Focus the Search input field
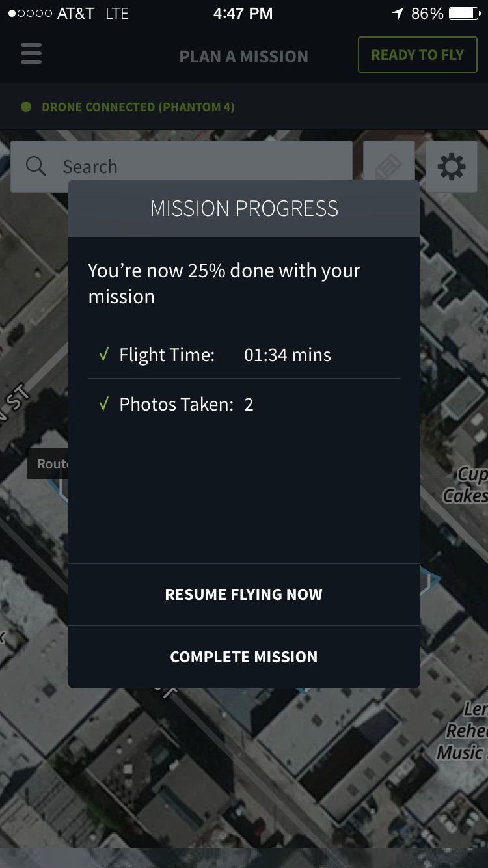 182,167
